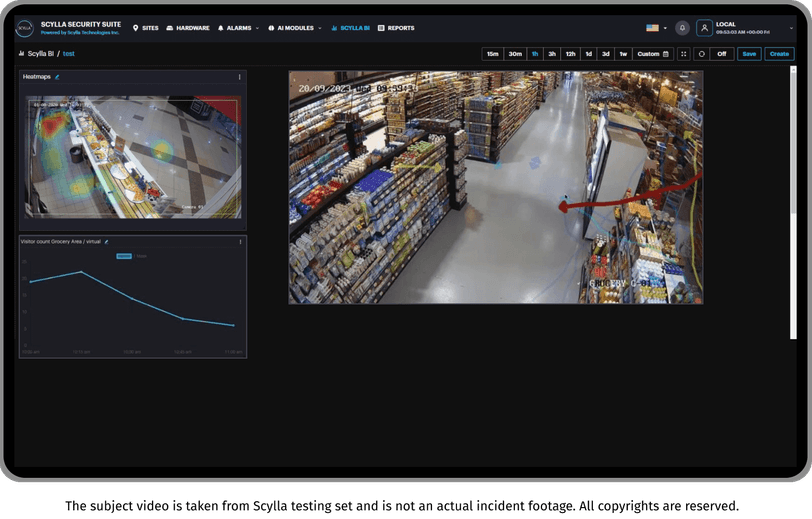Open notifications bell icon
Screen dimensions: 812x519
683,28
